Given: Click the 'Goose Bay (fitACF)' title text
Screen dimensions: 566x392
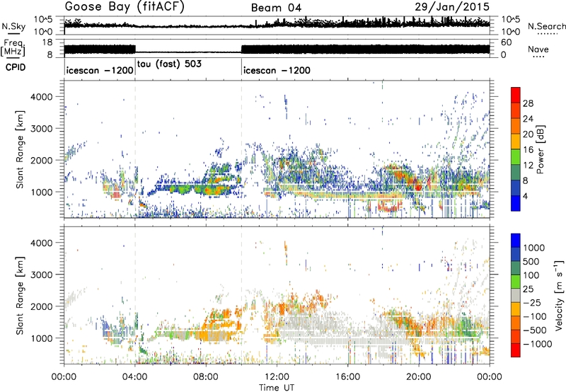Looking at the screenshot, I should click(125, 6).
